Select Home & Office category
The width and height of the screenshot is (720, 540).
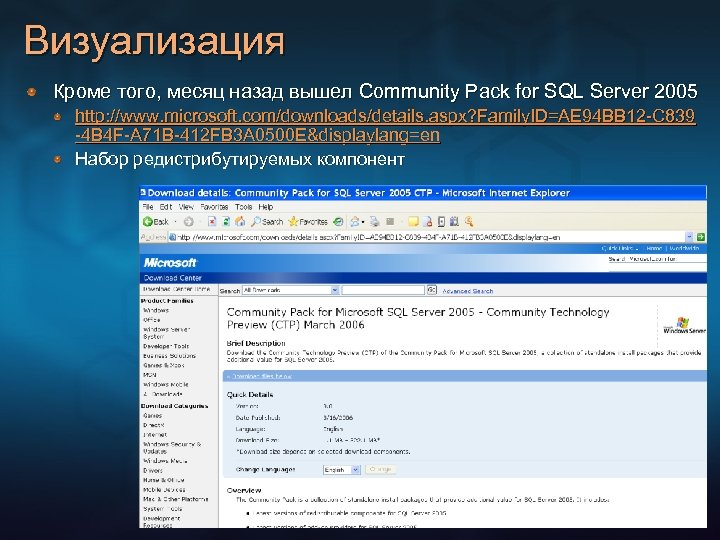point(163,480)
